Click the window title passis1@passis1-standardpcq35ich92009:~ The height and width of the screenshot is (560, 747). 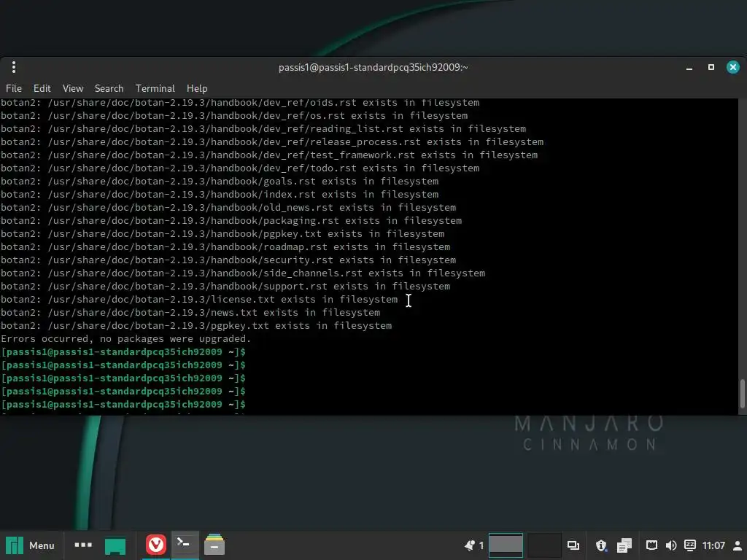click(373, 68)
